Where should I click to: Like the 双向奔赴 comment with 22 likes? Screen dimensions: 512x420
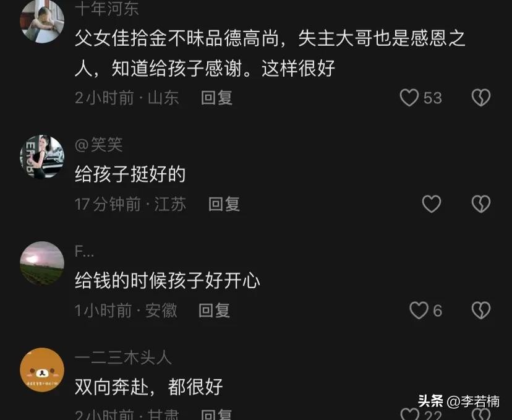click(410, 414)
